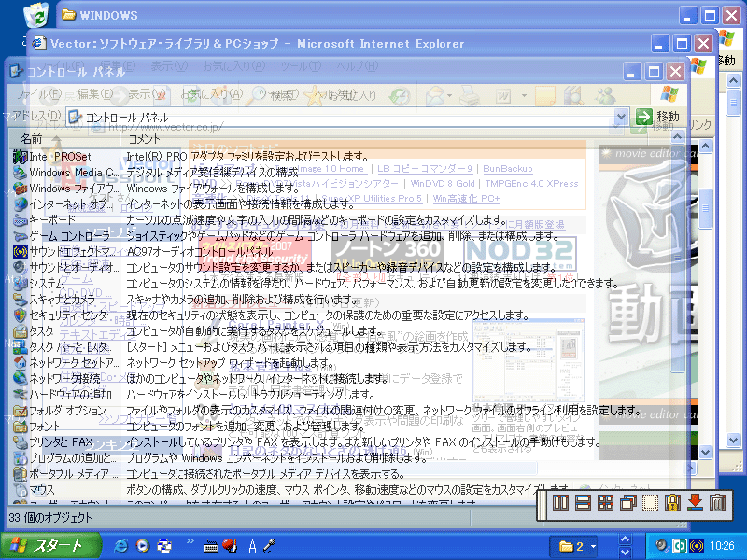
Task: Select the ゲーム コントローラ item icon
Action: point(20,236)
